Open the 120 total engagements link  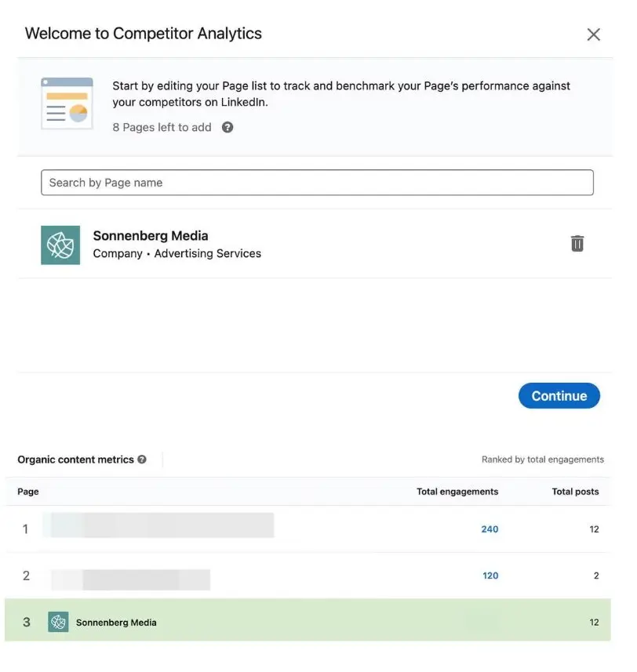tap(490, 575)
